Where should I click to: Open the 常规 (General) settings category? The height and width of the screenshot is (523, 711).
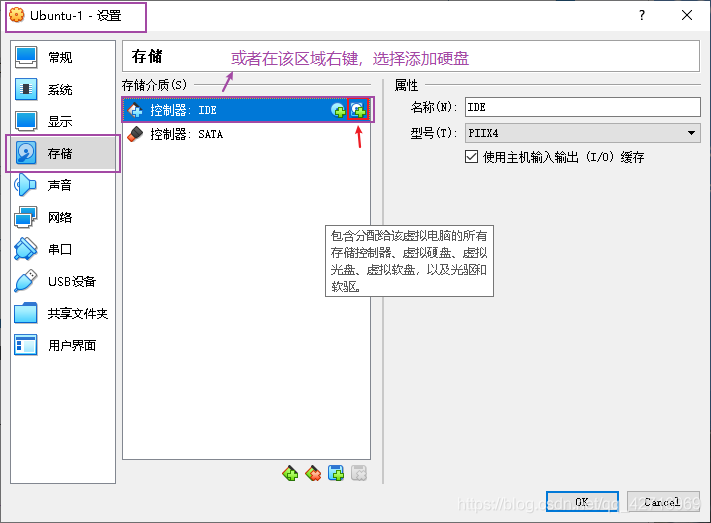[63, 58]
